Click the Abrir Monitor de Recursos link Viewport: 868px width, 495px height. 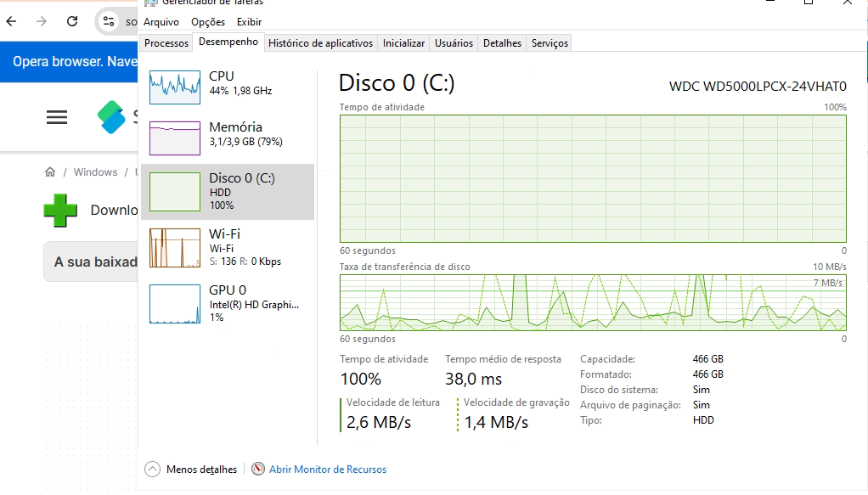click(328, 469)
